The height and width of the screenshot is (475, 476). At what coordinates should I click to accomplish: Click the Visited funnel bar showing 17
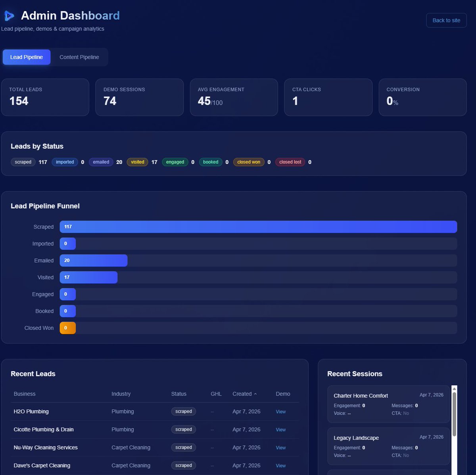(88, 277)
